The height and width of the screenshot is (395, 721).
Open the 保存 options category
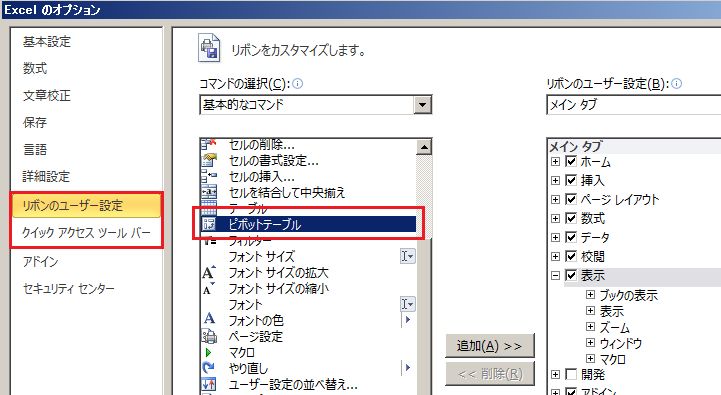[35, 122]
